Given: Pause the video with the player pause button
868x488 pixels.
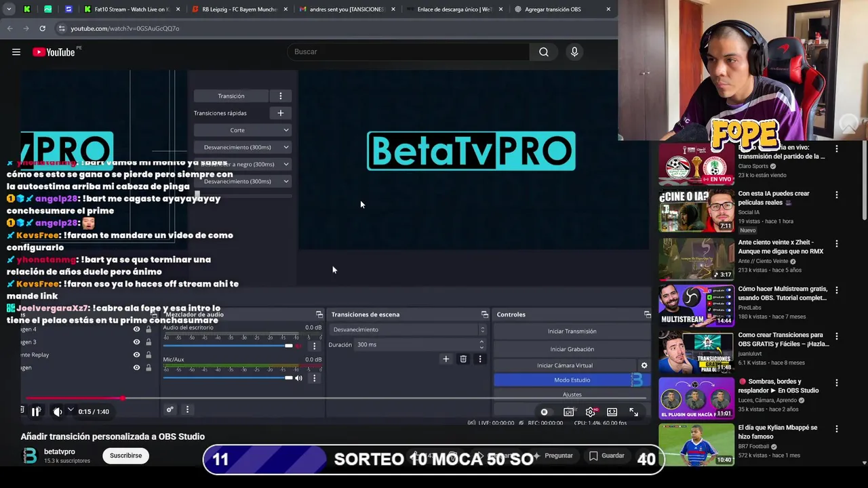Looking at the screenshot, I should click(x=36, y=411).
